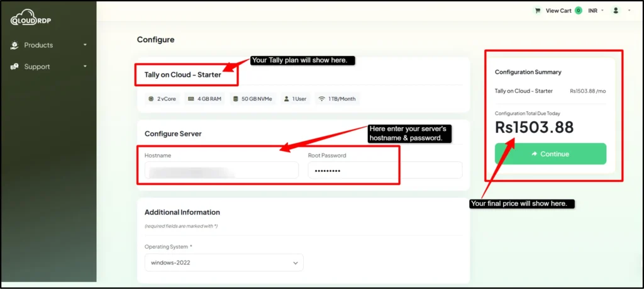
Task: Click the Configuration Total Due Today label
Action: pyautogui.click(x=528, y=113)
